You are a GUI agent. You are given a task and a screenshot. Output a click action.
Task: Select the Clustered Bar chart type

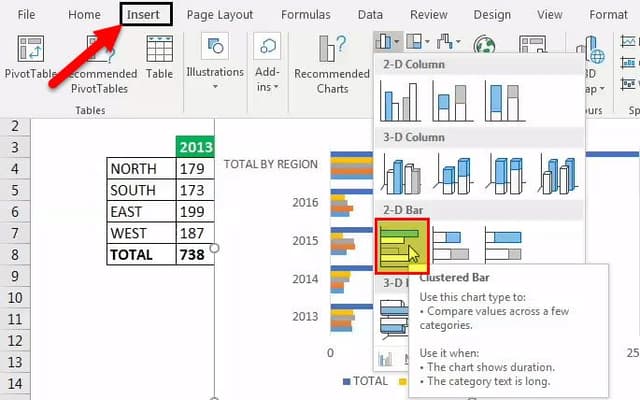tap(401, 245)
